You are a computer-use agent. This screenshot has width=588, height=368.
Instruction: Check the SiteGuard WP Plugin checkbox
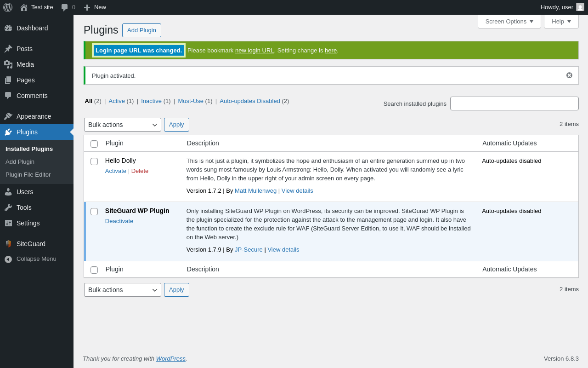[94, 212]
